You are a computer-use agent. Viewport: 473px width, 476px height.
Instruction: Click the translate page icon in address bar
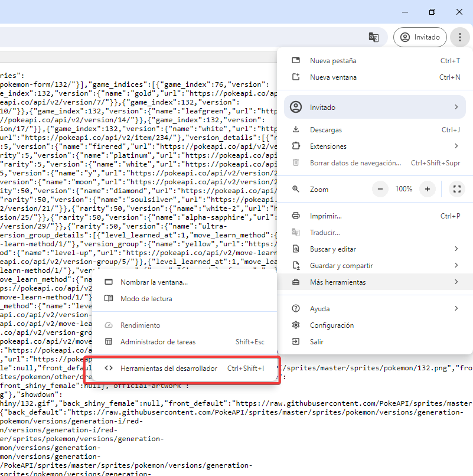tap(373, 37)
